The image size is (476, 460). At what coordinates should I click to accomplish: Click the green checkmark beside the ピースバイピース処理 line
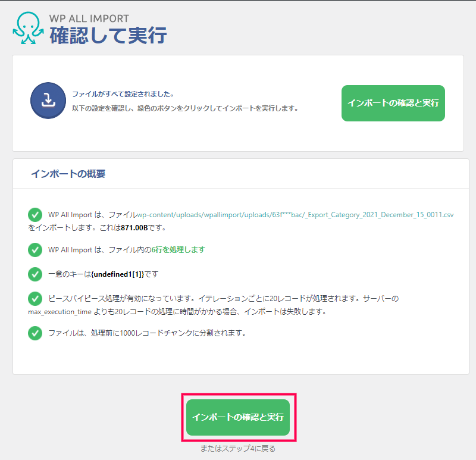coord(35,299)
